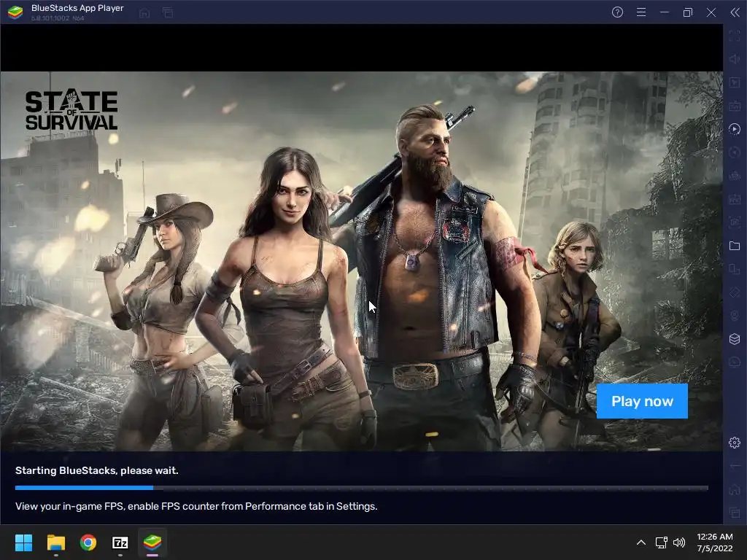Click the Starting BlueStacks loading progress bar
The height and width of the screenshot is (560, 747).
(x=362, y=488)
